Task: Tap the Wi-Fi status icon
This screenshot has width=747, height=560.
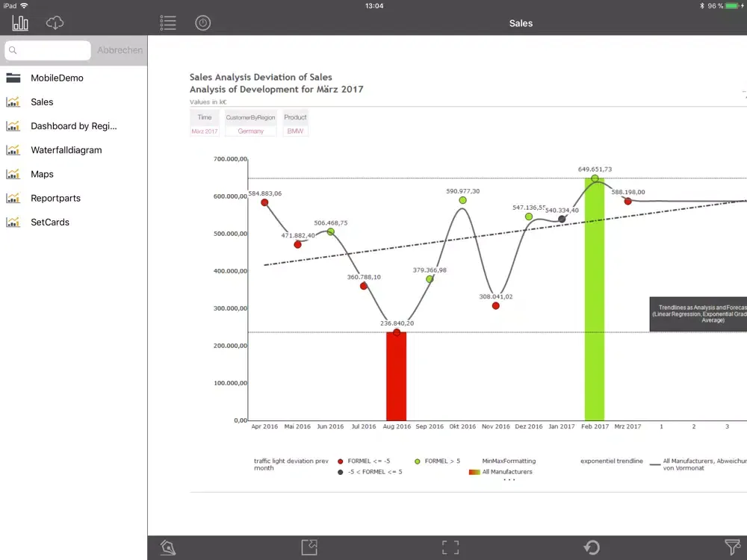Action: tap(24, 6)
